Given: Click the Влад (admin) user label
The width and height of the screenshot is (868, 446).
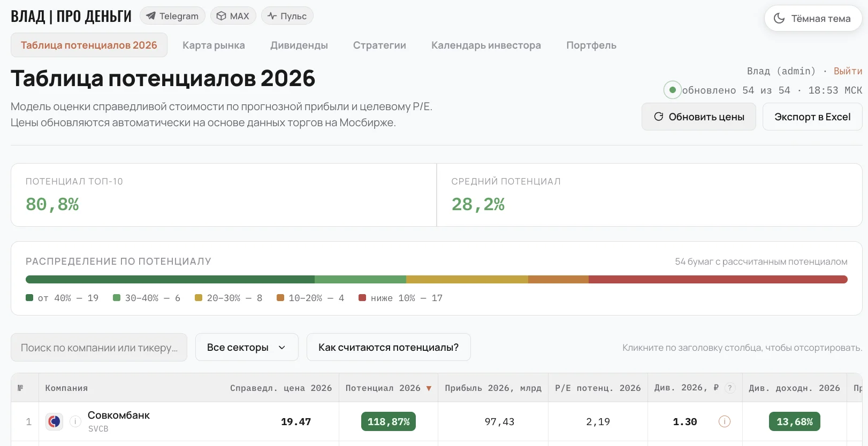Looking at the screenshot, I should pyautogui.click(x=781, y=71).
